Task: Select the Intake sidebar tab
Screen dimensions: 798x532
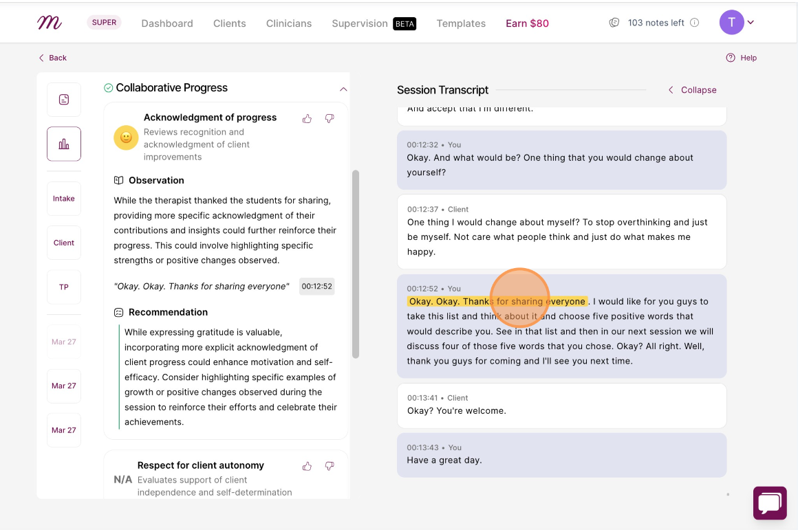Action: (63, 199)
